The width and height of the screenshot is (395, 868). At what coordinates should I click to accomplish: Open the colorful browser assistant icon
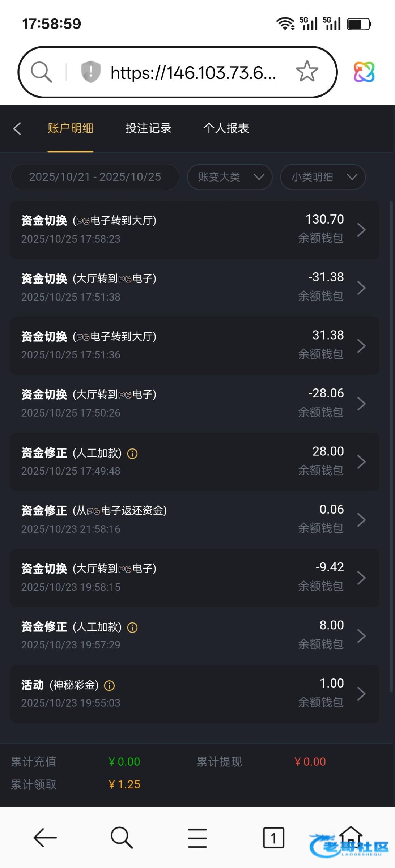[x=364, y=72]
